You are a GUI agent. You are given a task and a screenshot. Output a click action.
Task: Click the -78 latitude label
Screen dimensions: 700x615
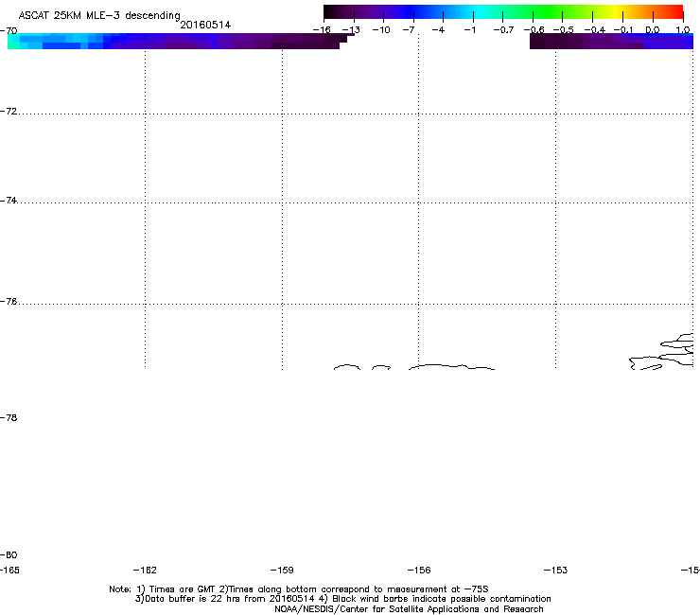coord(9,417)
